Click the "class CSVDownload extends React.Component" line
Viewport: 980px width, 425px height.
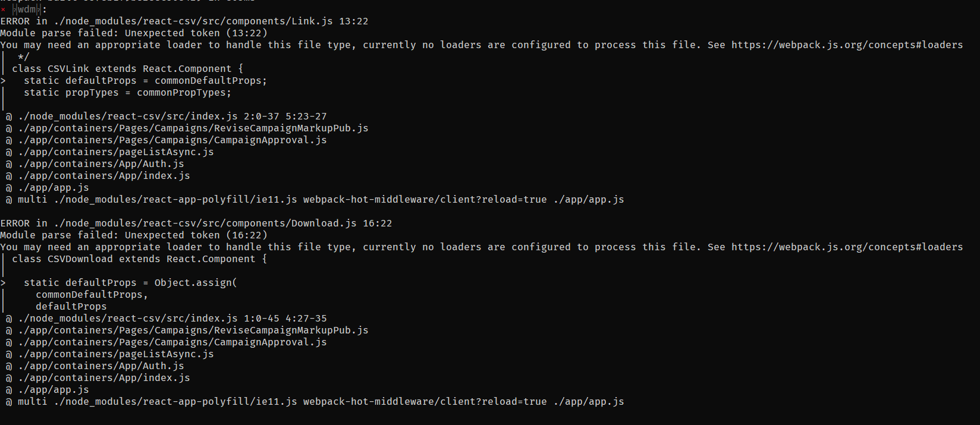coord(139,259)
